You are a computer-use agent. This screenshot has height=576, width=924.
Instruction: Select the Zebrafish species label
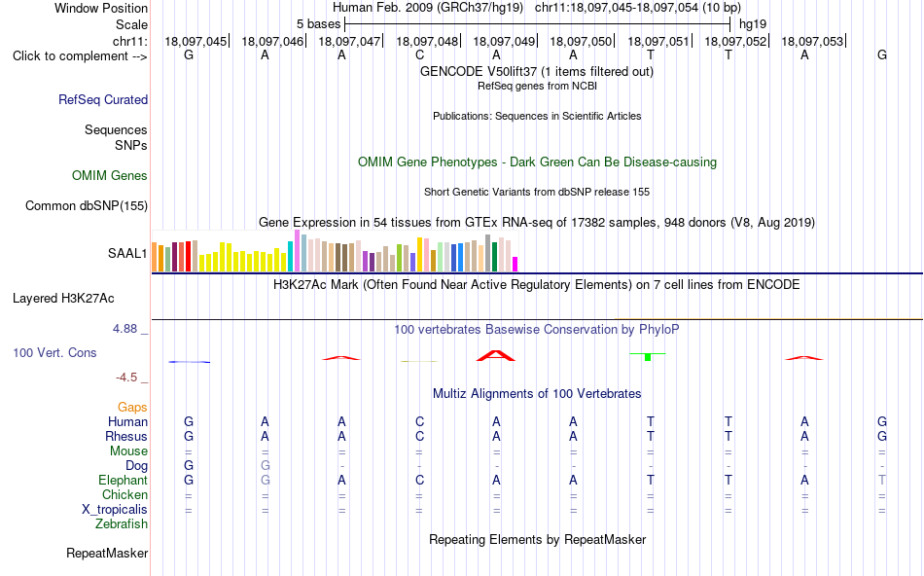click(122, 524)
